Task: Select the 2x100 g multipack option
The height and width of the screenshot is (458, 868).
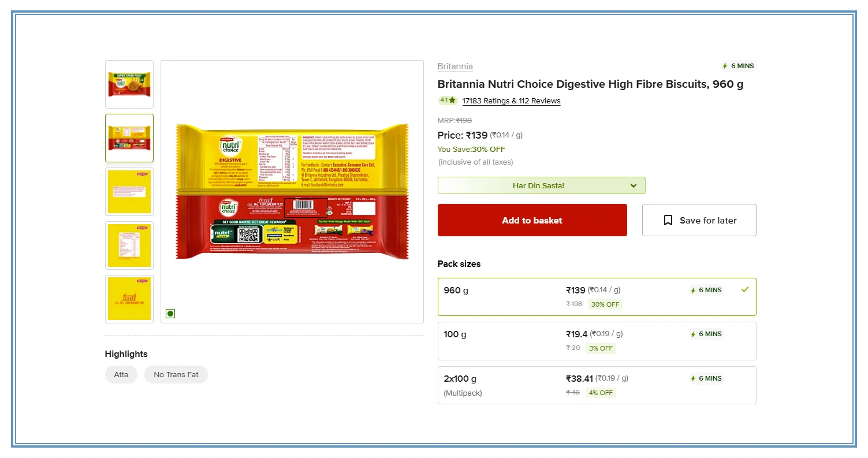Action: coord(597,385)
